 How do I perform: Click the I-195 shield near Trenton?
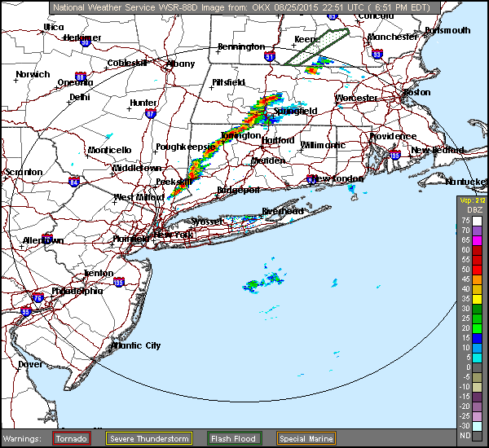(x=119, y=282)
